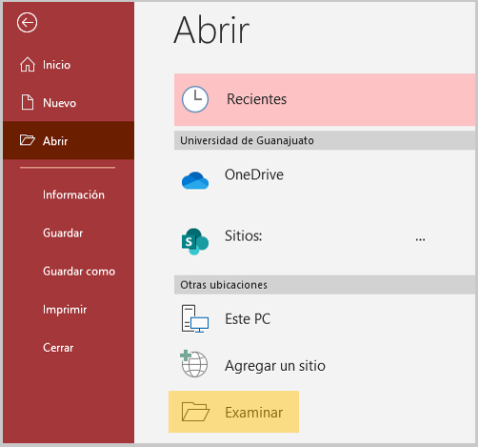
Task: Click the Este PC computer icon
Action: (x=195, y=318)
